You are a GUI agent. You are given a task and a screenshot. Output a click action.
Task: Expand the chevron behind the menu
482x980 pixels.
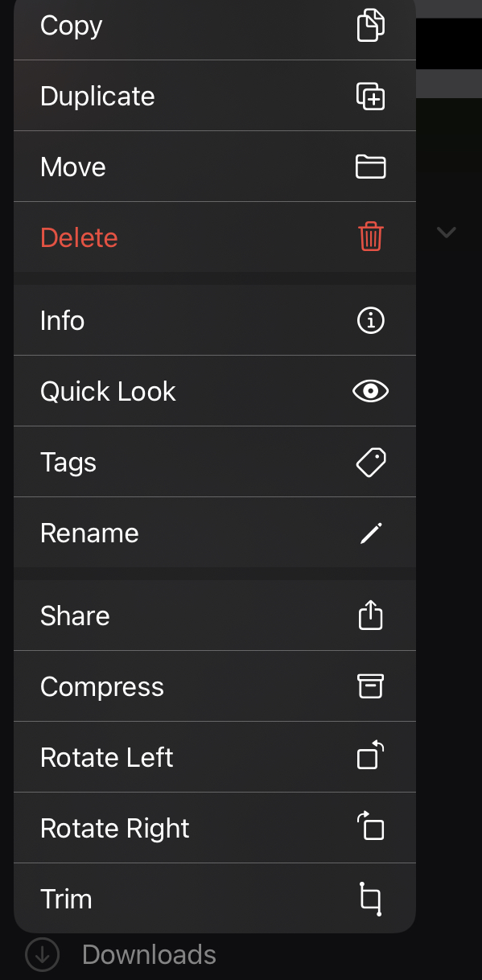click(x=446, y=233)
